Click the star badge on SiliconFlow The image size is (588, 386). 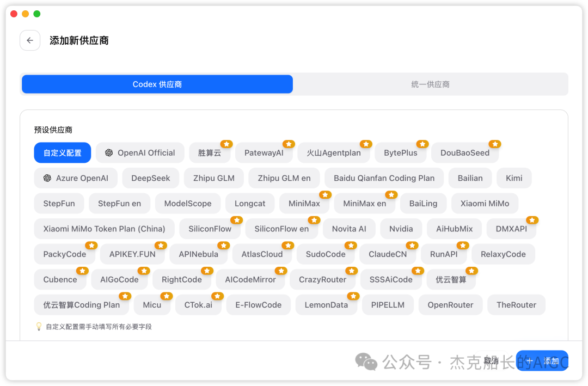237,220
